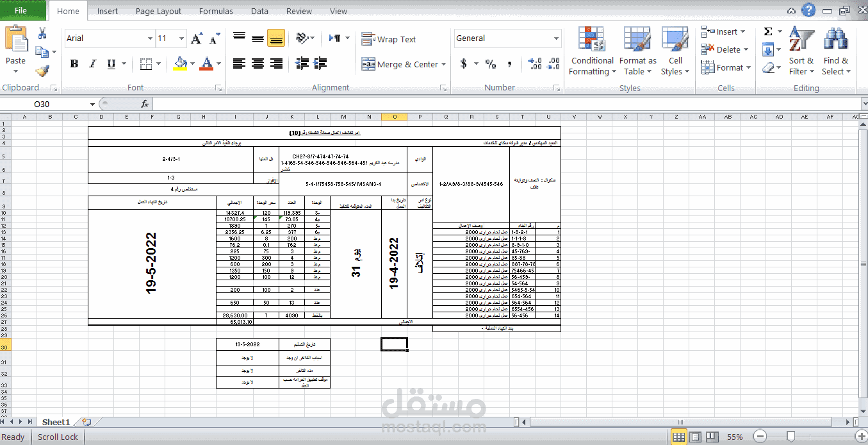
Task: Toggle Wrap Text
Action: click(x=389, y=39)
